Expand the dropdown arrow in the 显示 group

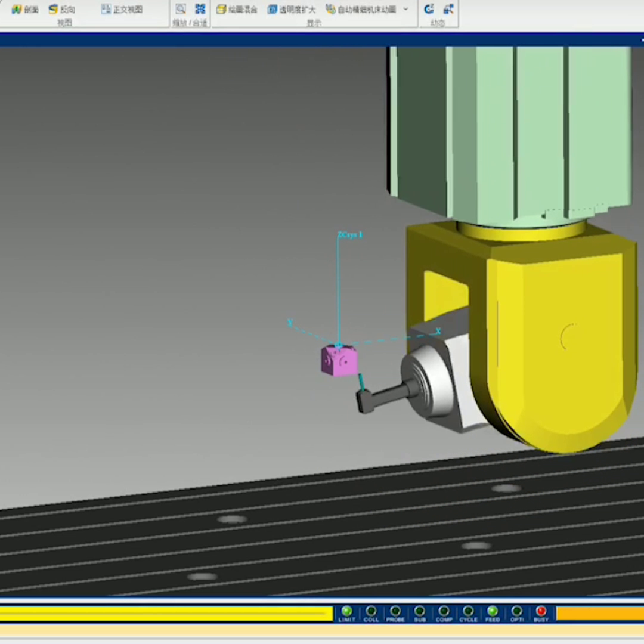point(406,10)
